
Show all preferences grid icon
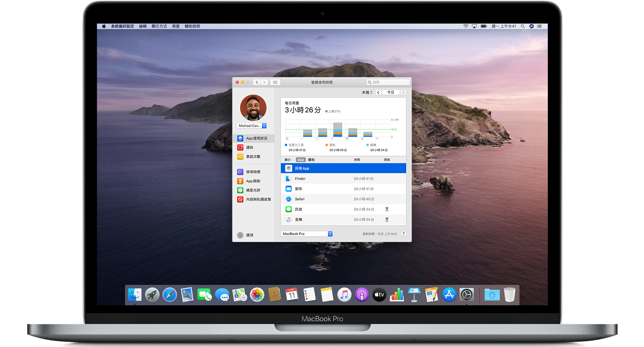coord(275,82)
